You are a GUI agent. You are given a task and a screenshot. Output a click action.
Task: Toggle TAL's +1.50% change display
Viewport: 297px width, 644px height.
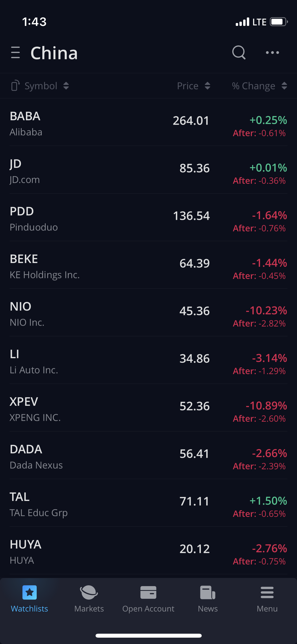[x=268, y=501]
